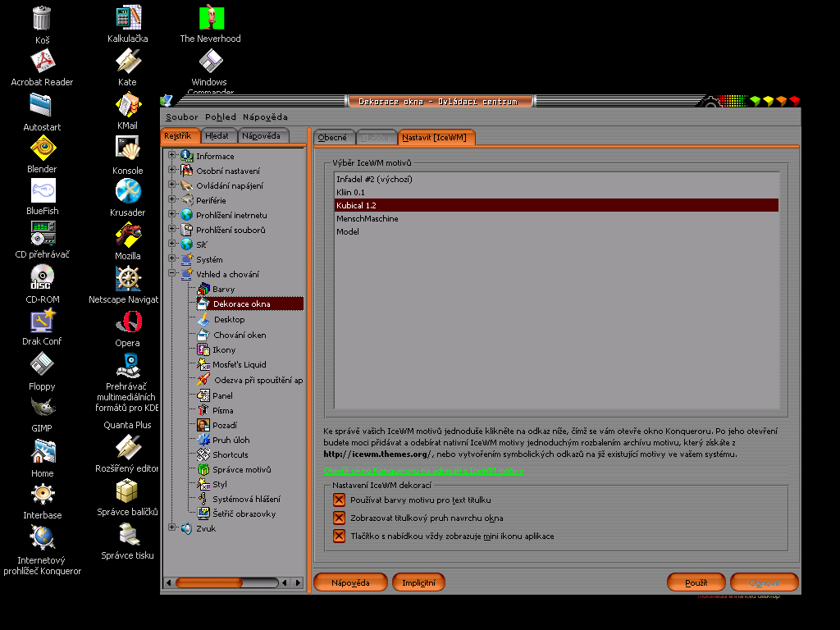Image resolution: width=840 pixels, height=630 pixels.
Task: Click the tree horizontal scrollbar thumb
Action: [x=209, y=582]
